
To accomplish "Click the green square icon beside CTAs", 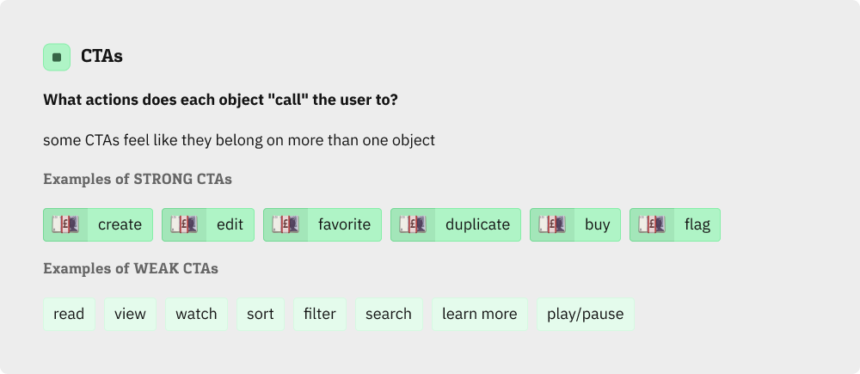I will coord(57,57).
